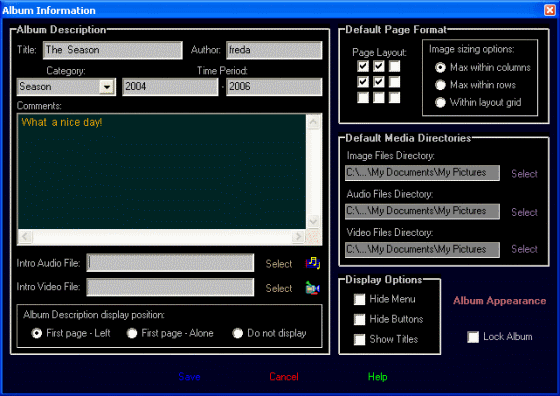560x396 pixels.
Task: Click Select link for Intro Audio File
Action: pos(279,264)
